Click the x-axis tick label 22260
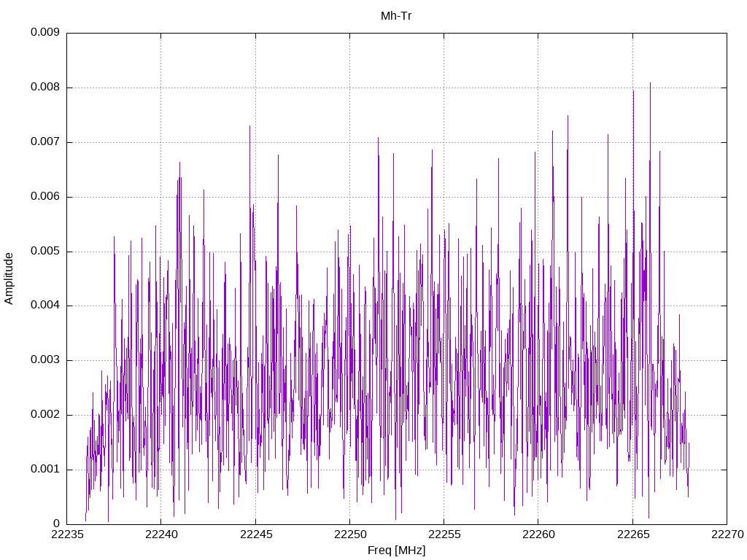747x560 pixels. point(538,534)
